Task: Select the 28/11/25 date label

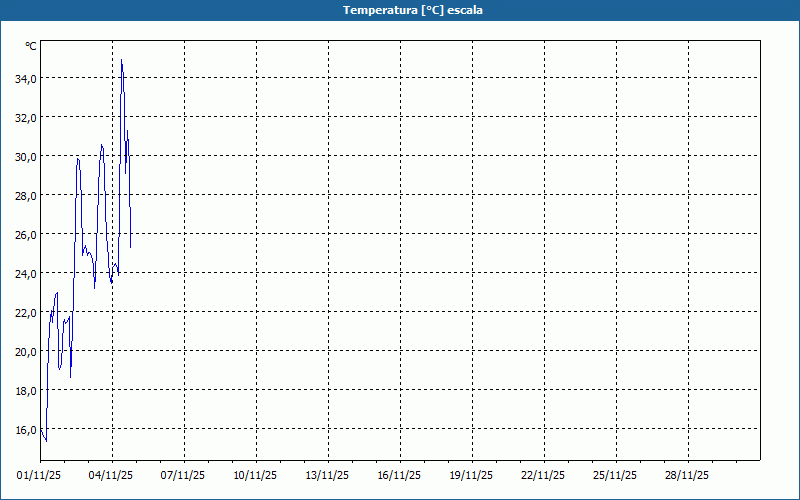Action: (x=688, y=475)
